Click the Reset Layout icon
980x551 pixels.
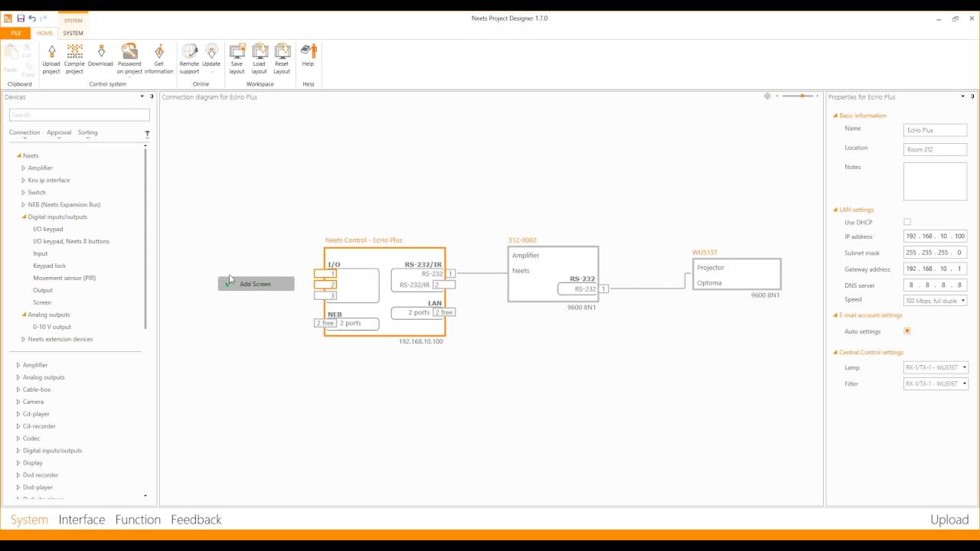click(282, 53)
